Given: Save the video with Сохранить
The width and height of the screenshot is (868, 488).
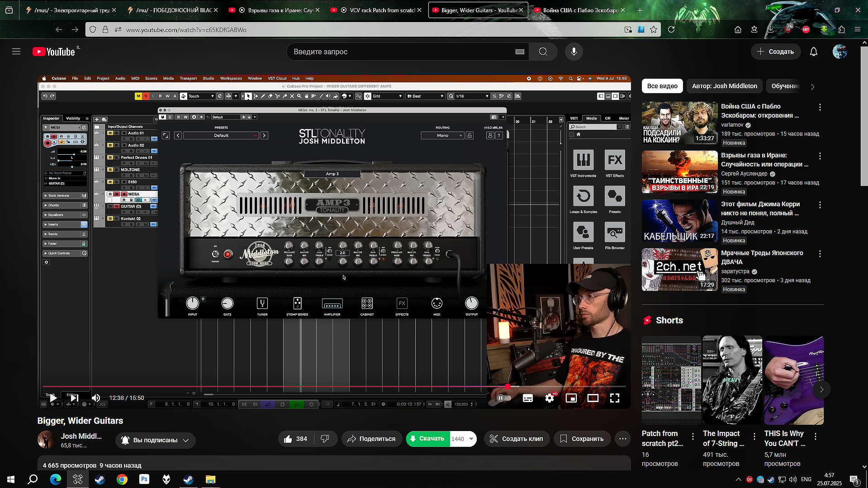Looking at the screenshot, I should (x=582, y=439).
